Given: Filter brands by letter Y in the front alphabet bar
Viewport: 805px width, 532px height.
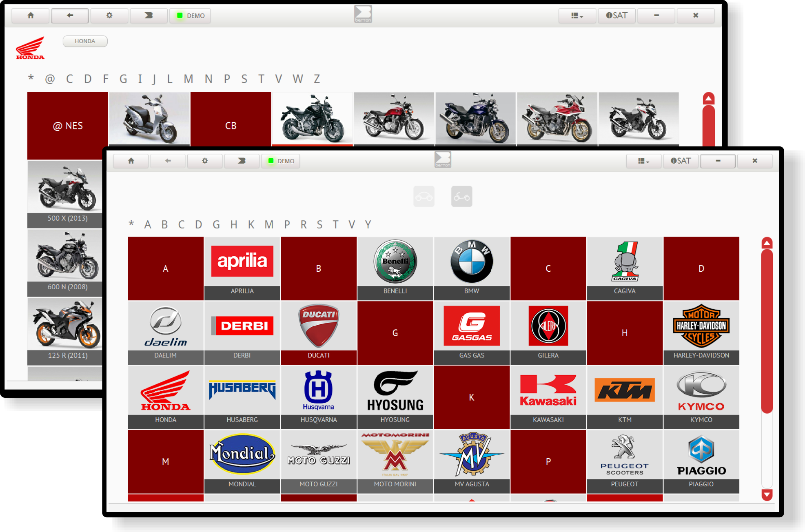Looking at the screenshot, I should (x=368, y=225).
